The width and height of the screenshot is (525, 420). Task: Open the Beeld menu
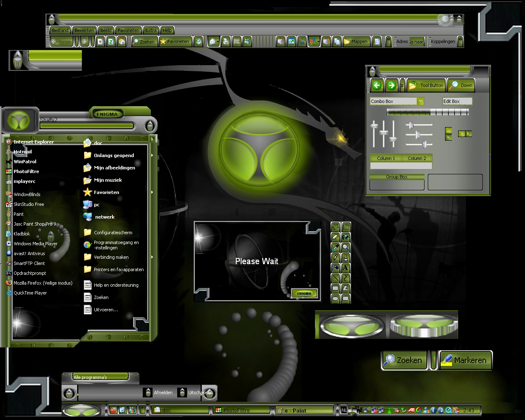pyautogui.click(x=106, y=30)
